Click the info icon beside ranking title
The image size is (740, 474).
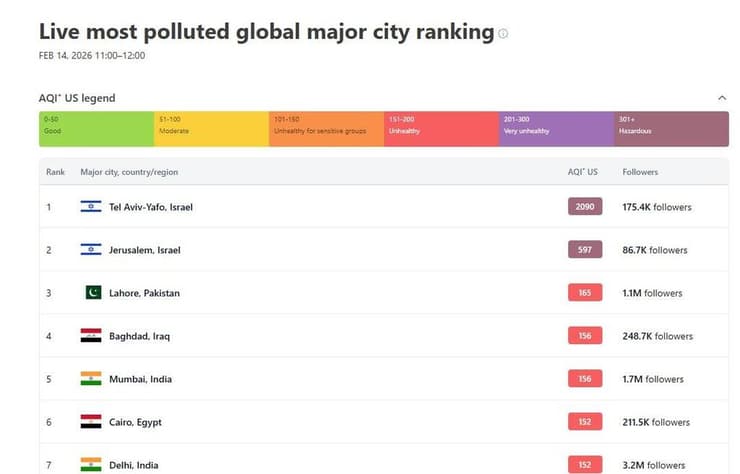tap(503, 33)
